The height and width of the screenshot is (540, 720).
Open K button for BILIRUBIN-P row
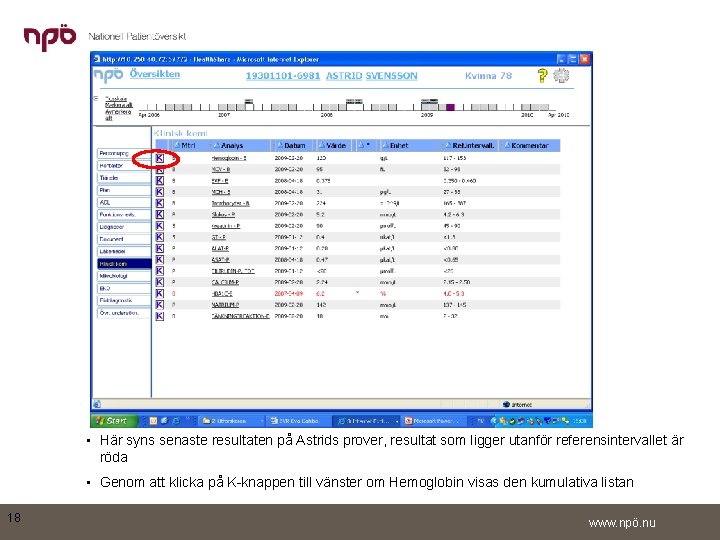coord(159,271)
